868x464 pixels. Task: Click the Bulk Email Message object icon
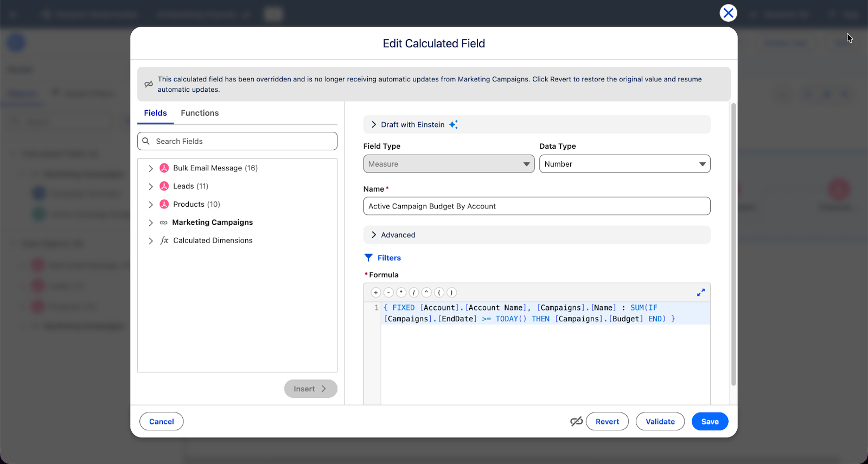[x=164, y=168]
